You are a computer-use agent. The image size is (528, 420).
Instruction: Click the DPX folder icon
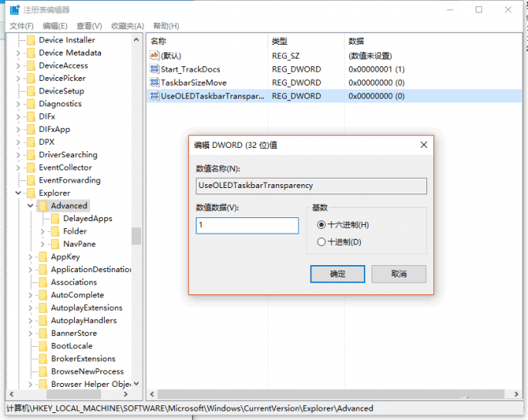[31, 142]
